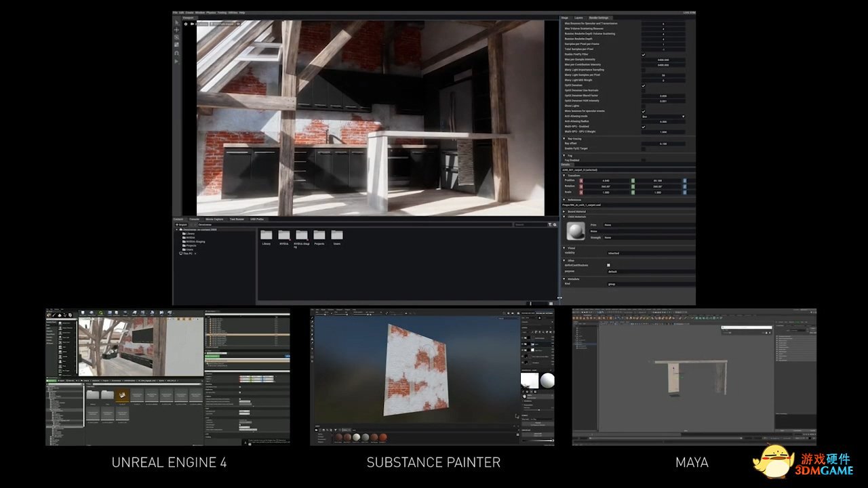
Task: Switch to the Layers tab
Action: [x=578, y=18]
